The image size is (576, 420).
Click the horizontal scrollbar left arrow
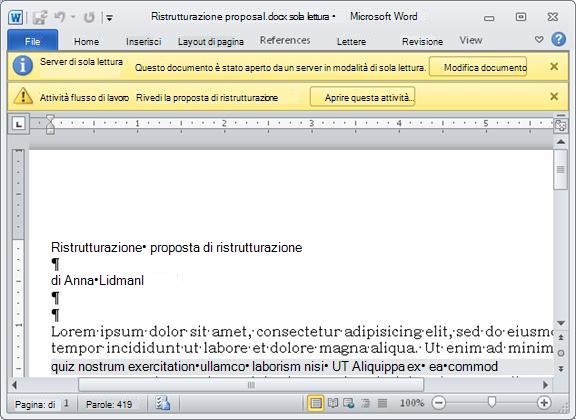point(14,385)
